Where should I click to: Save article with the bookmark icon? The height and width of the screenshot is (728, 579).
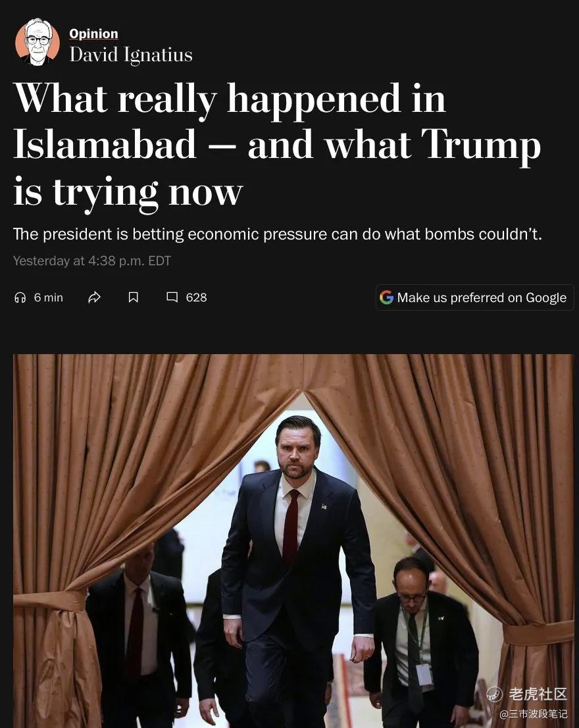pyautogui.click(x=133, y=298)
